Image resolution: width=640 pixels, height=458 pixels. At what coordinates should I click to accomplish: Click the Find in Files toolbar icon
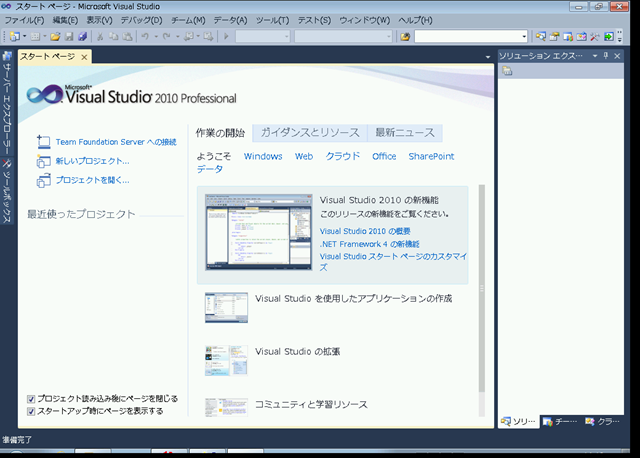405,36
